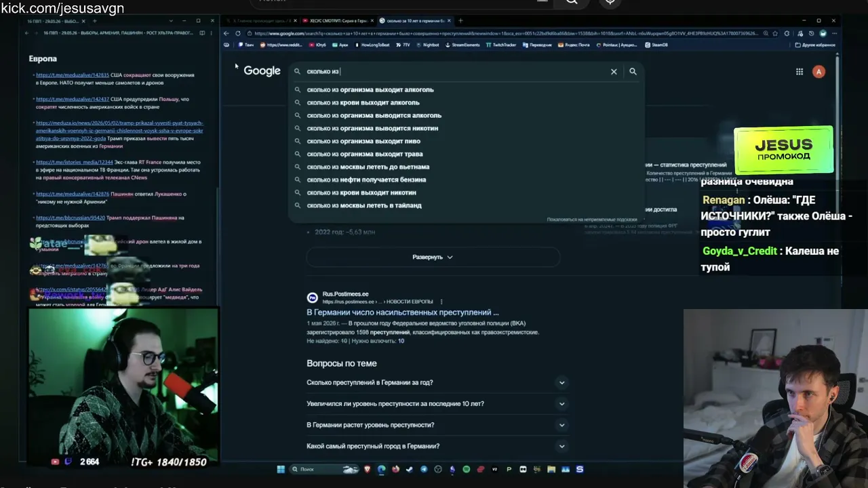This screenshot has height=488, width=868.
Task: Open File Explorer from the taskbar
Action: coord(551,469)
